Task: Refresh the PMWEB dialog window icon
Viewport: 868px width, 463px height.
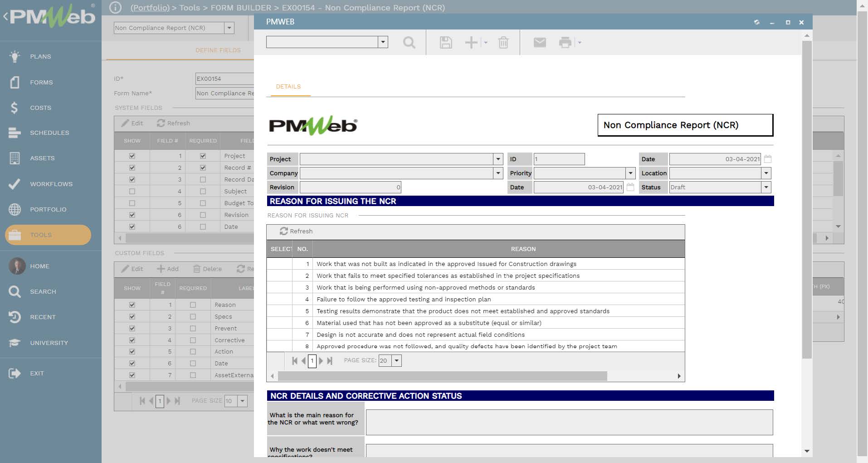Action: coord(757,22)
